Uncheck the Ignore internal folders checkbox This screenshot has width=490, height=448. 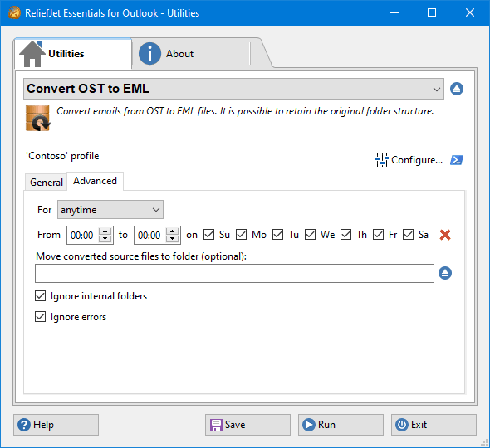(41, 295)
